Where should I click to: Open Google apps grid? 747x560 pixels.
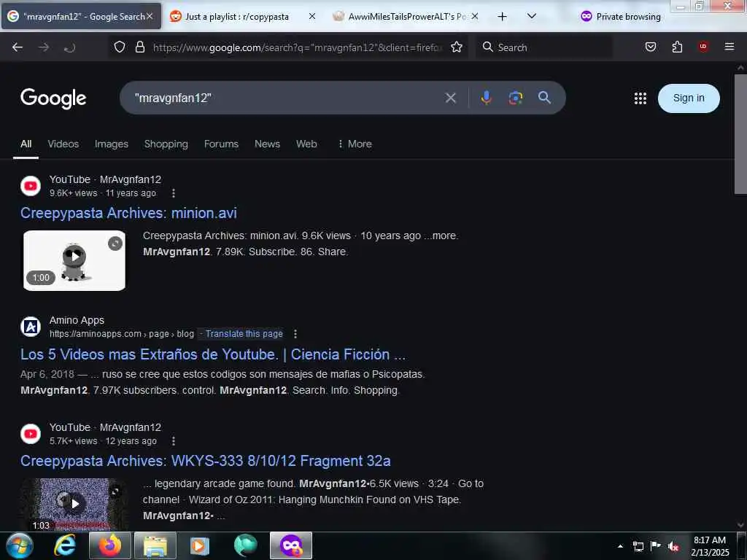(640, 98)
